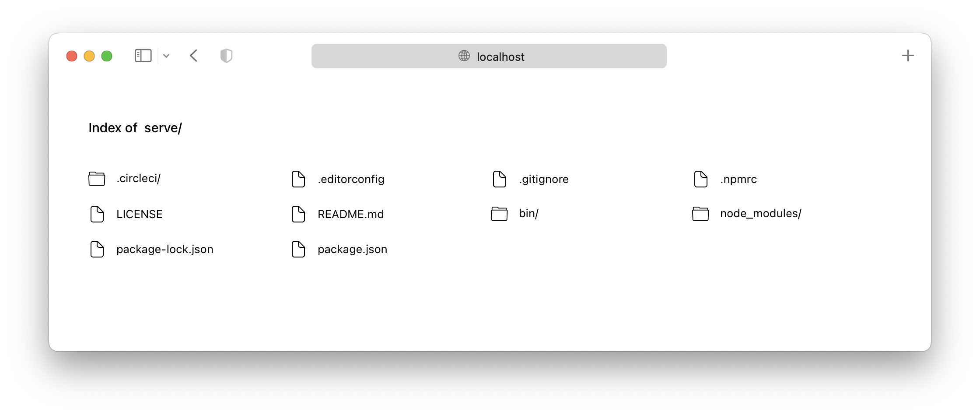Open the LICENSE file link
Image resolution: width=980 pixels, height=416 pixels.
click(139, 214)
